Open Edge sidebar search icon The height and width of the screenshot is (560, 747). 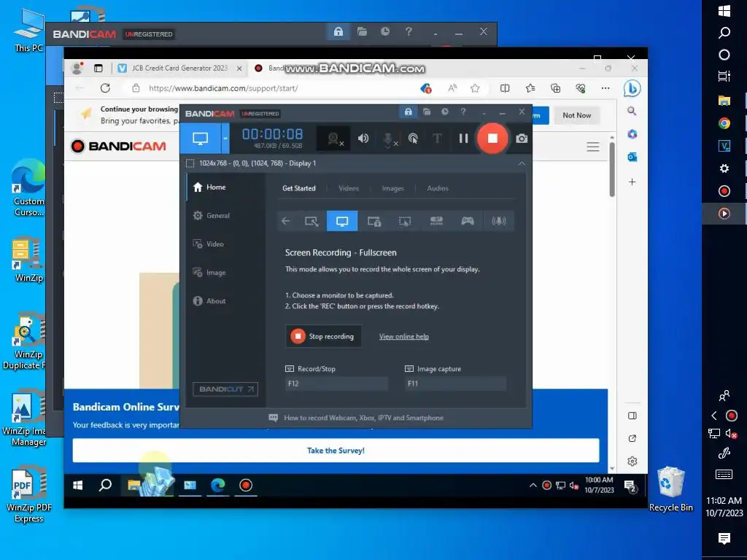pyautogui.click(x=632, y=111)
